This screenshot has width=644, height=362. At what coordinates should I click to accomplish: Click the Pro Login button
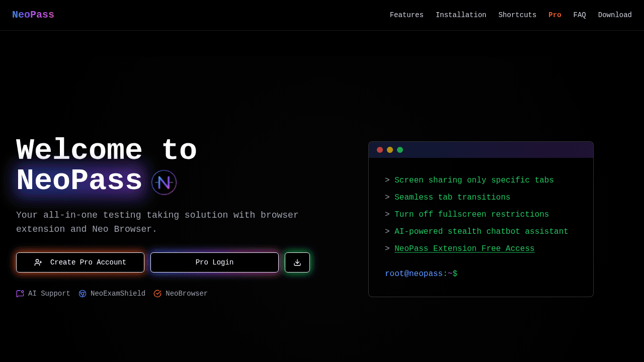[214, 262]
